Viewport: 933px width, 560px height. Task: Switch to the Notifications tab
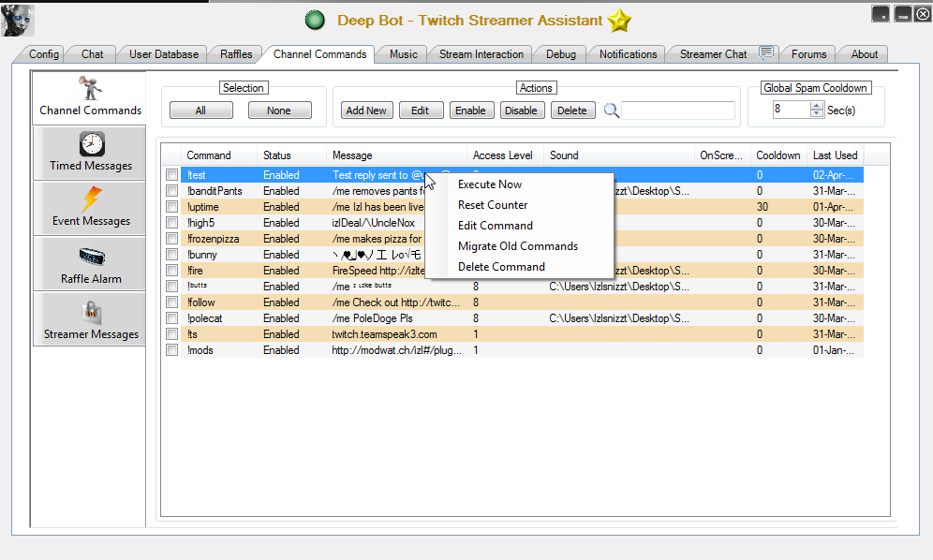[628, 54]
